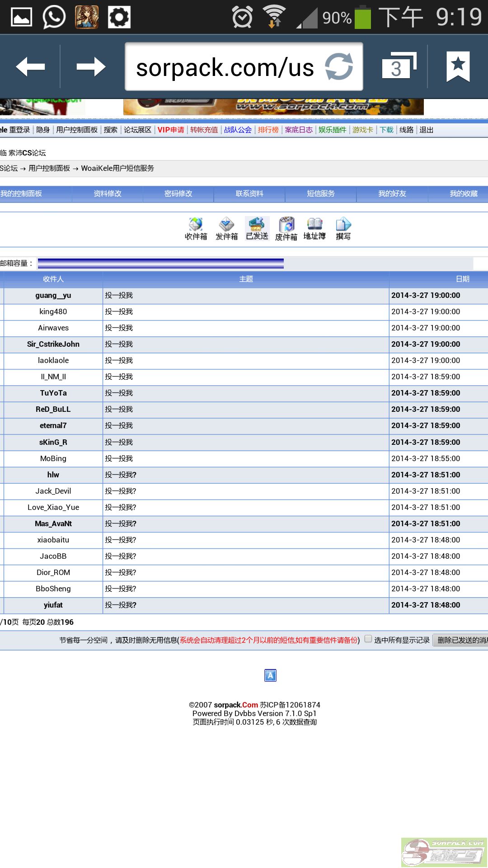Go back with the browser back arrow
Viewport: 488px width, 868px height.
pos(30,67)
